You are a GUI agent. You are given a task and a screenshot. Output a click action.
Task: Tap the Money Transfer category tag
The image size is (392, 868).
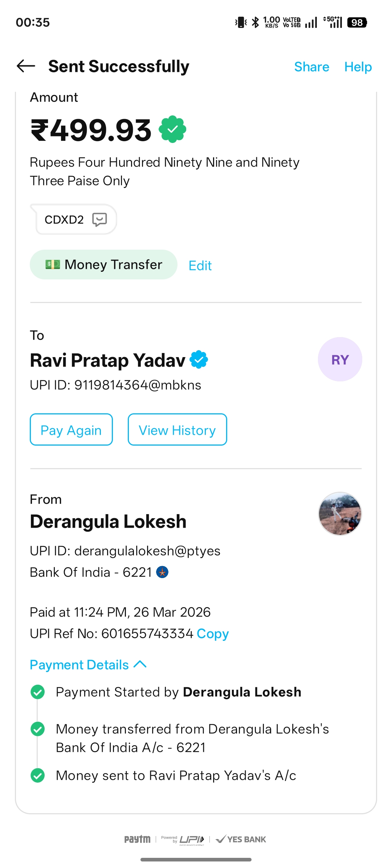tap(103, 265)
